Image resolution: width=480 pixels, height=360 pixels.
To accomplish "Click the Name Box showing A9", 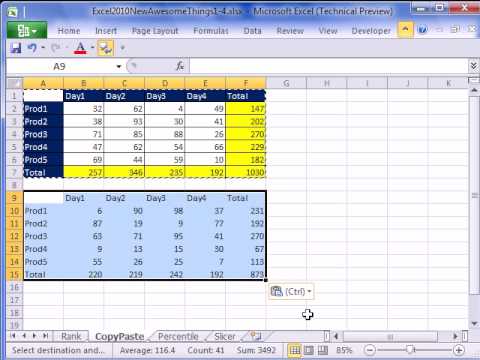I will (x=60, y=66).
